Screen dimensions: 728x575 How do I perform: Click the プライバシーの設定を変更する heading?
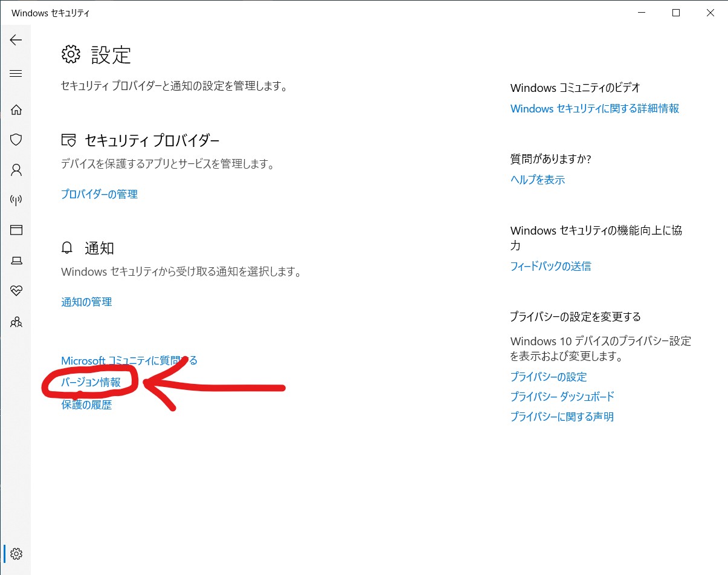575,317
